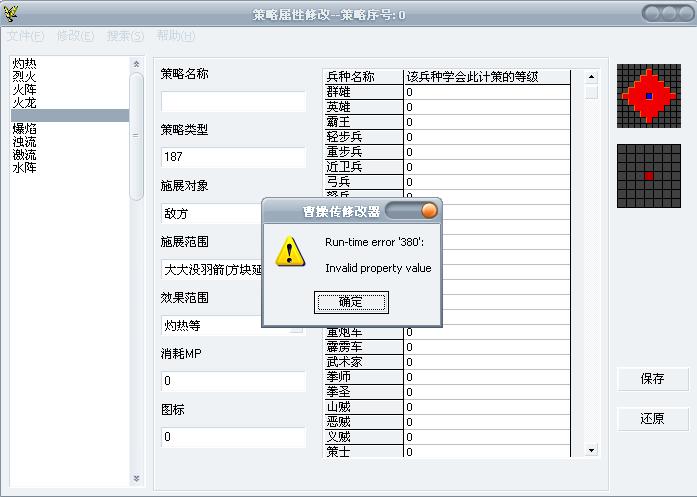Click the red diamond range pattern preview
This screenshot has width=697, height=497.
pos(648,96)
